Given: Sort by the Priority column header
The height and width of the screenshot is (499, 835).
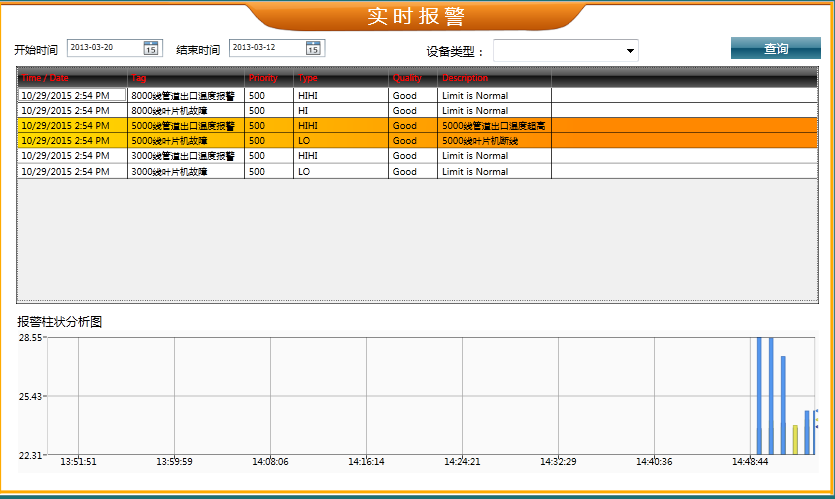Looking at the screenshot, I should (268, 78).
